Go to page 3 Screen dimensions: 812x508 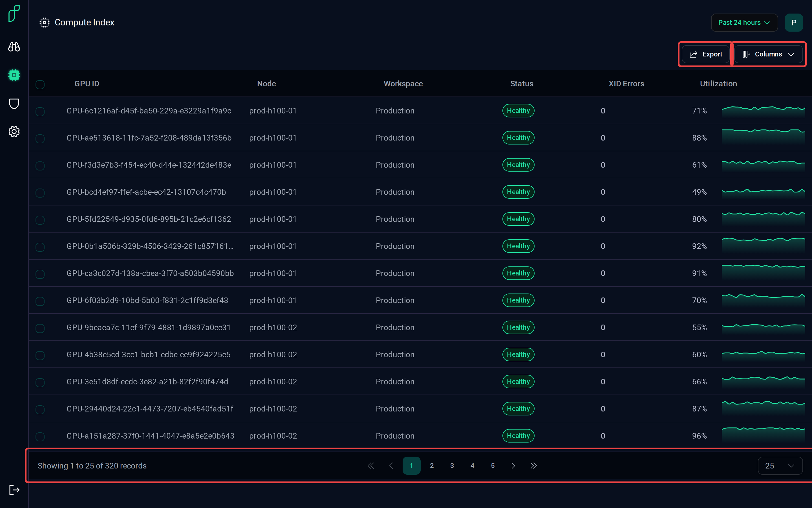[x=452, y=466]
